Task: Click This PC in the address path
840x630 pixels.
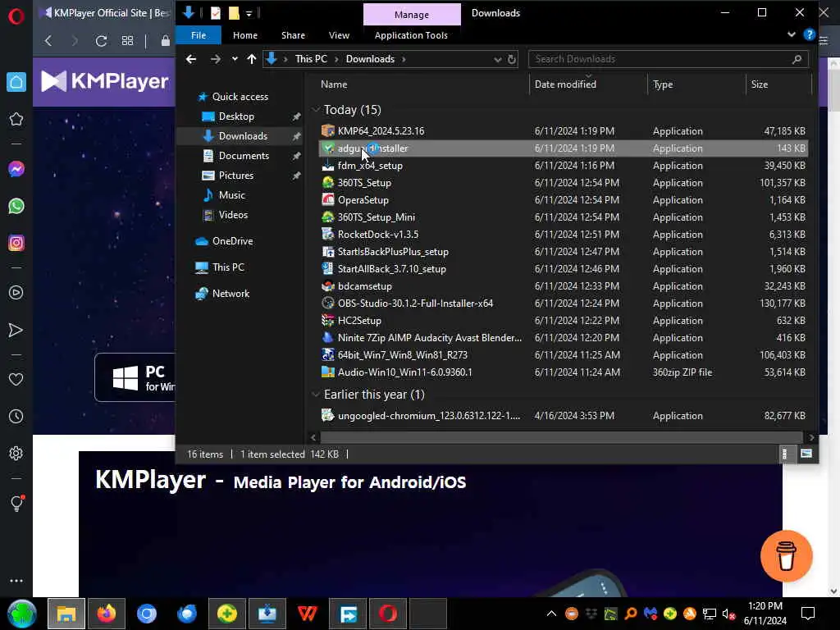Action: pyautogui.click(x=311, y=59)
